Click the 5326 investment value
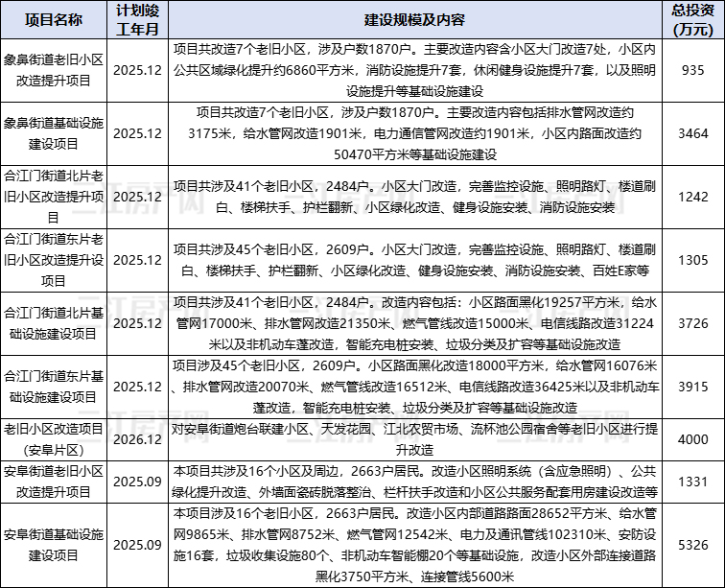This screenshot has height=588, width=725. point(693,546)
